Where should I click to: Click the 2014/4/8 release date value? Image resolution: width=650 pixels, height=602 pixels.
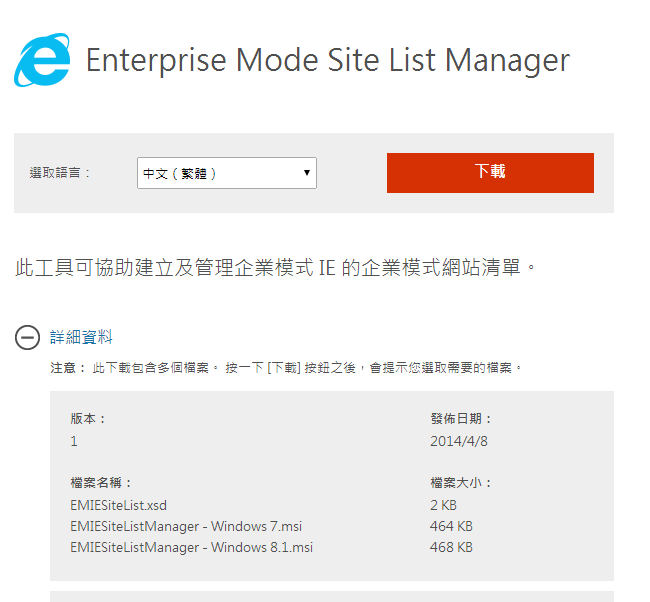click(x=458, y=441)
